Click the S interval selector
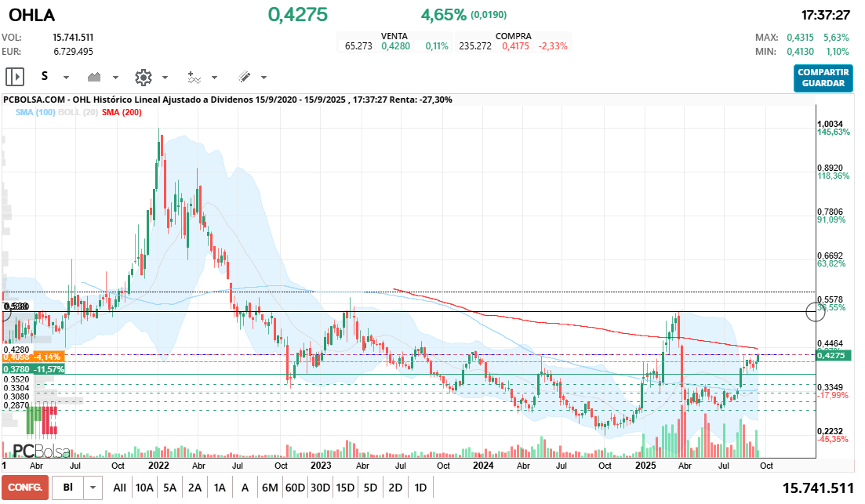 45,77
